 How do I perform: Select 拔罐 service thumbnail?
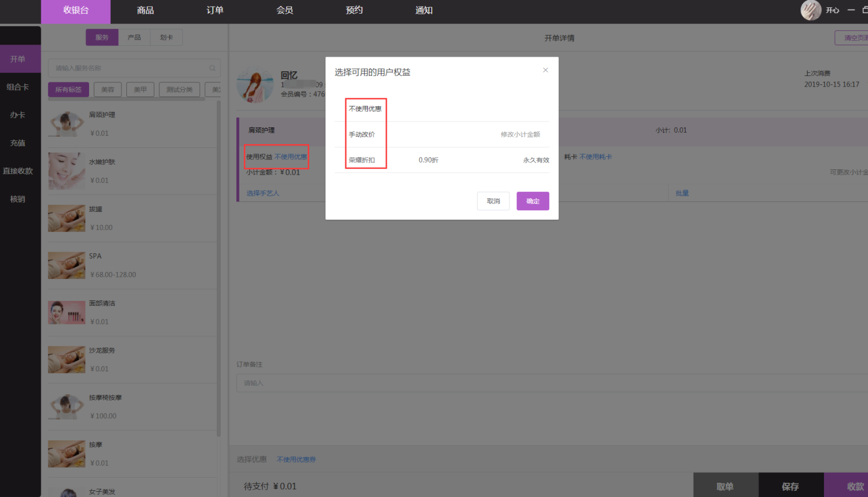[67, 218]
